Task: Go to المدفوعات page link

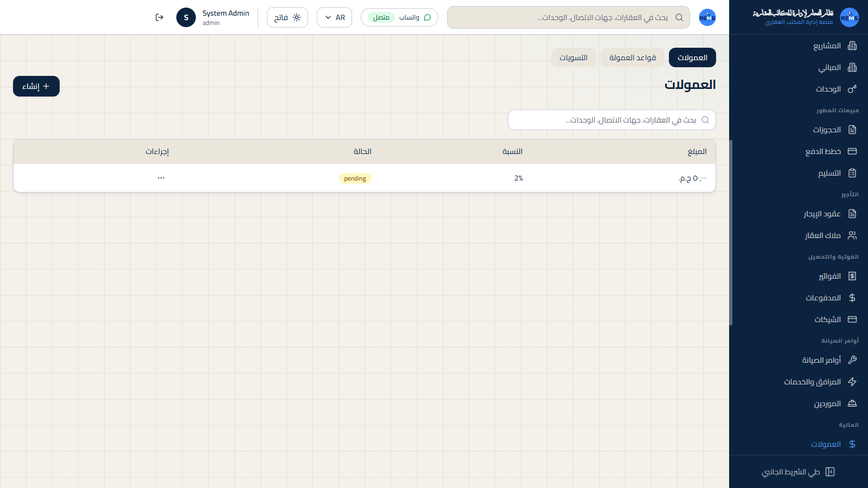Action: tap(799, 298)
